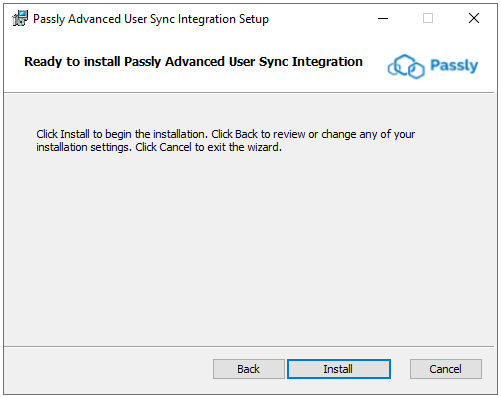
Task: Click the disabled maximize button
Action: [428, 18]
